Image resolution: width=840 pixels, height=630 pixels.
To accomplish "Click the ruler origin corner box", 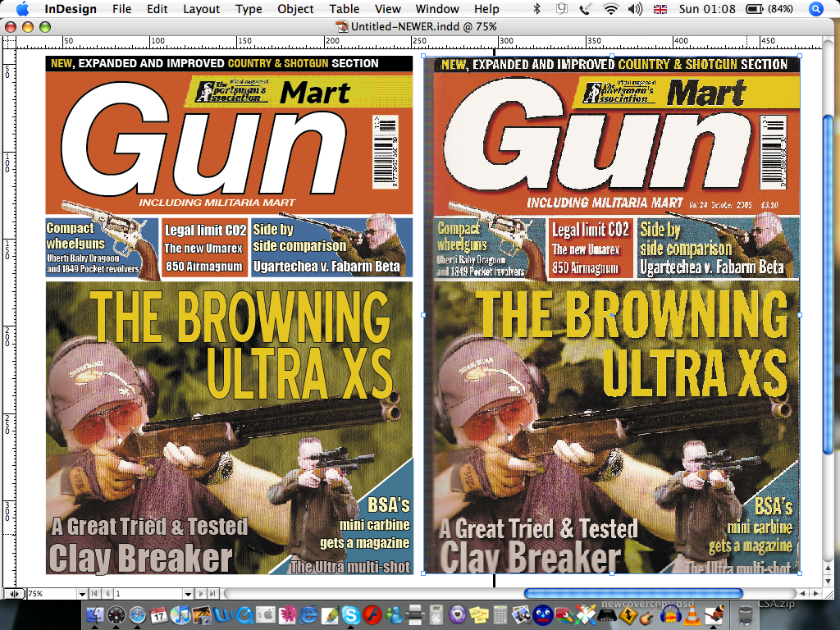I will coord(10,43).
